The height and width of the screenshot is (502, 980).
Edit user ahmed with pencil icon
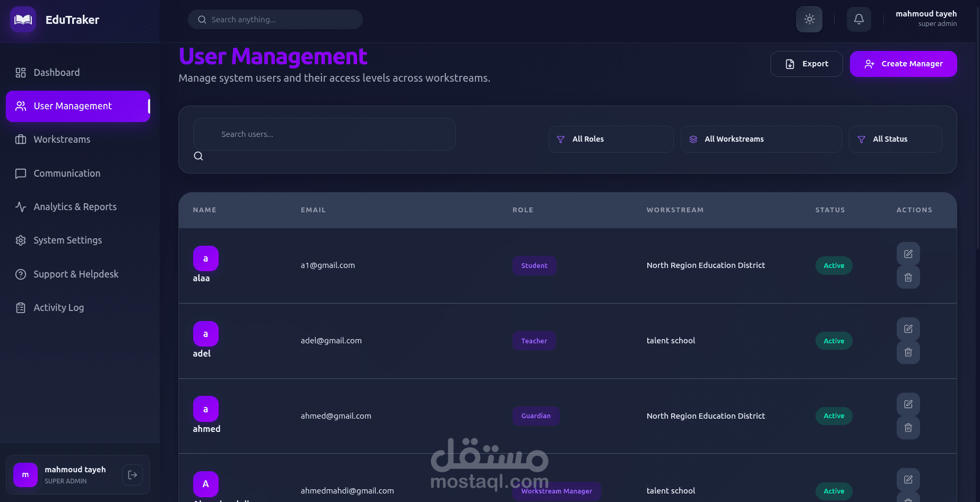[908, 404]
